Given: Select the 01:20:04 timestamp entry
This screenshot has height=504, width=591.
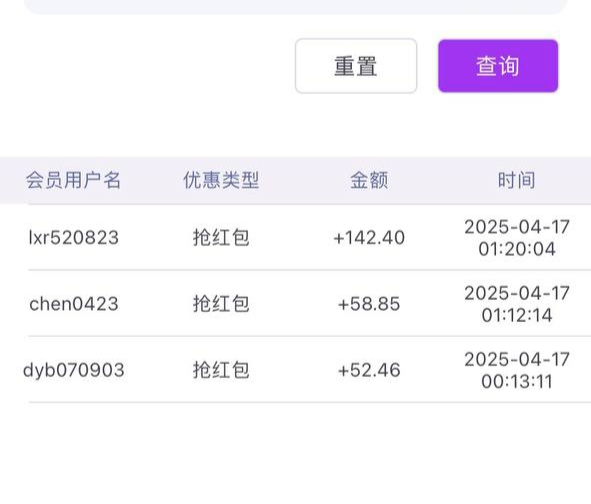Looking at the screenshot, I should (x=517, y=238).
